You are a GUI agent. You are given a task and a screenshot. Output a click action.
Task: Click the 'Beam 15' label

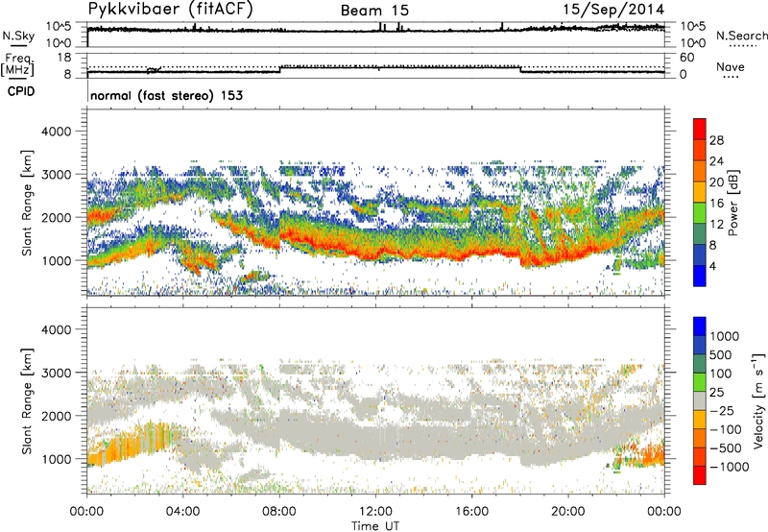point(374,11)
